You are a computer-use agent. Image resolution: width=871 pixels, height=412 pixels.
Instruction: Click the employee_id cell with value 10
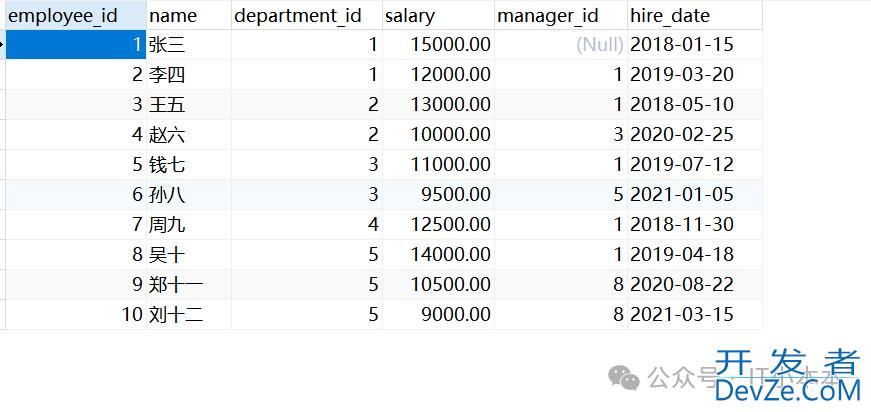pyautogui.click(x=75, y=315)
